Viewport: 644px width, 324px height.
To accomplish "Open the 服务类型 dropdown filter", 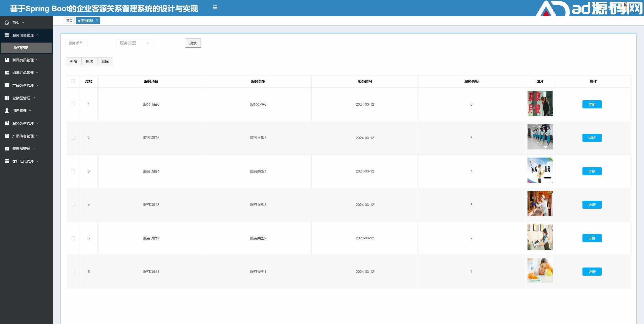I will point(134,43).
